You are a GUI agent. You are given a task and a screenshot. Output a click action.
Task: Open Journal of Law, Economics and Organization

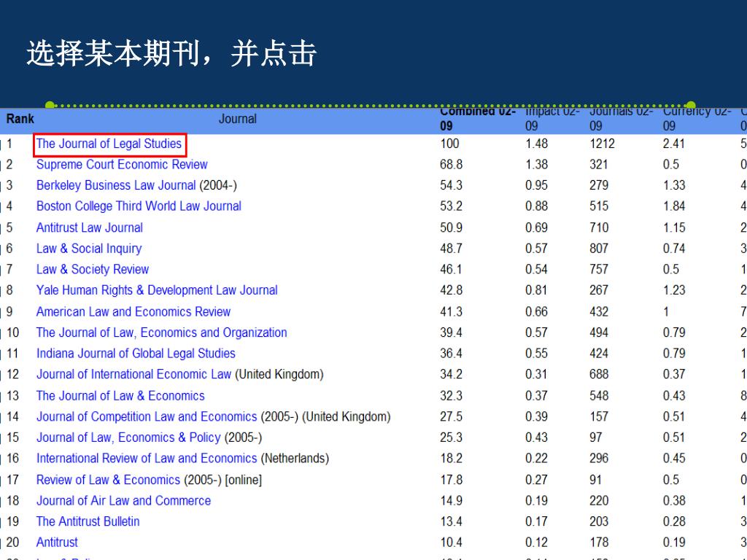[161, 332]
